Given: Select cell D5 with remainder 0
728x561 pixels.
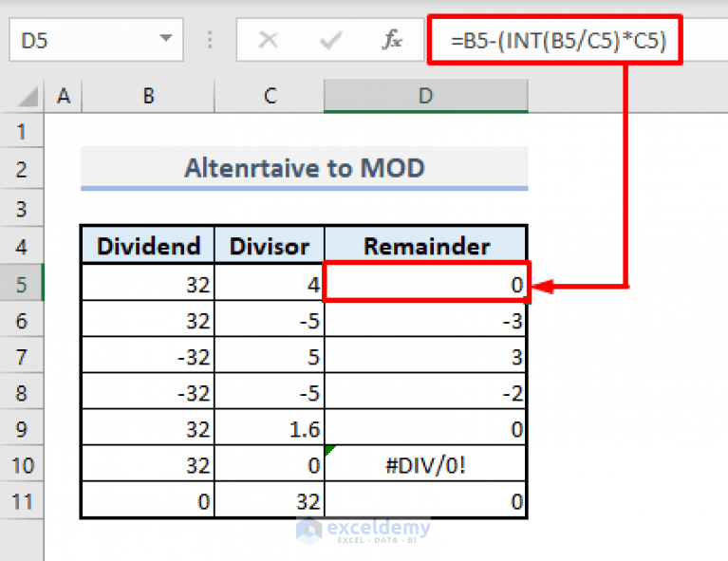Looking at the screenshot, I should coord(426,283).
